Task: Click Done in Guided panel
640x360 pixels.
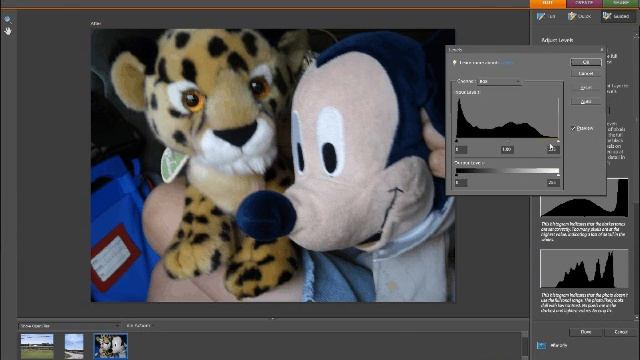Action: (586, 332)
